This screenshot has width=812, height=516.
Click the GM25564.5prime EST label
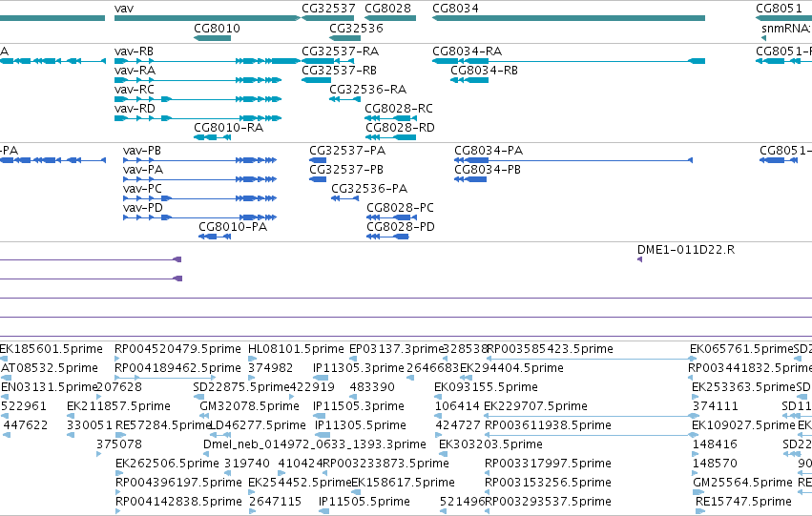pyautogui.click(x=742, y=484)
